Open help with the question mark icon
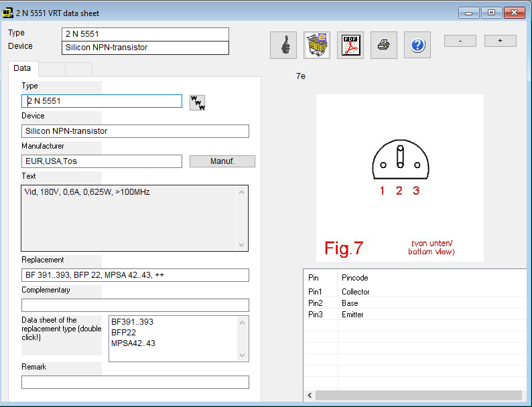The width and height of the screenshot is (532, 407). point(417,45)
